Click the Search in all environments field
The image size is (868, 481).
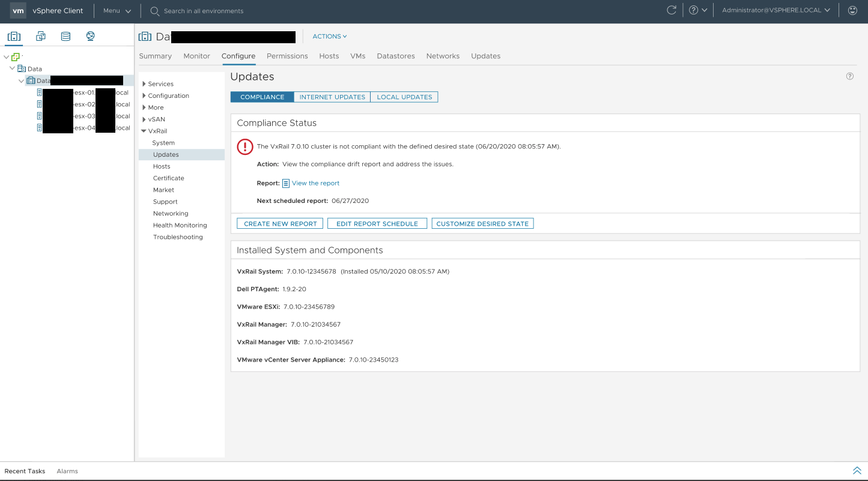[x=204, y=10]
